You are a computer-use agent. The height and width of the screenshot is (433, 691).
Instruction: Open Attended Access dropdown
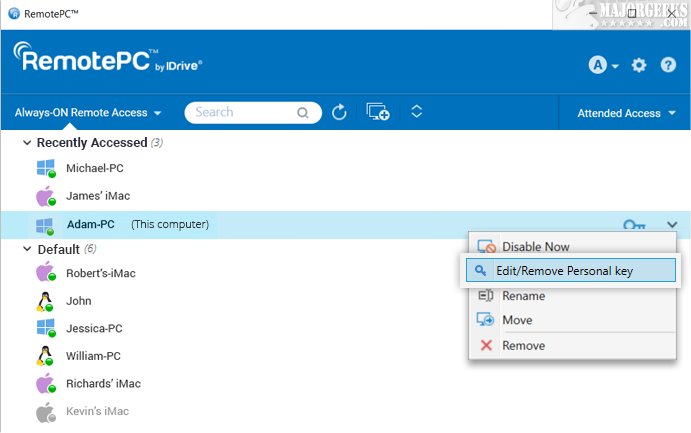click(627, 113)
